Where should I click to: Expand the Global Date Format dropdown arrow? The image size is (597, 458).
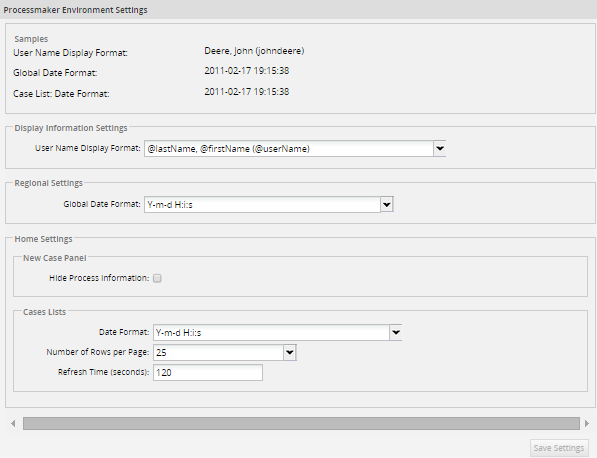pyautogui.click(x=387, y=204)
